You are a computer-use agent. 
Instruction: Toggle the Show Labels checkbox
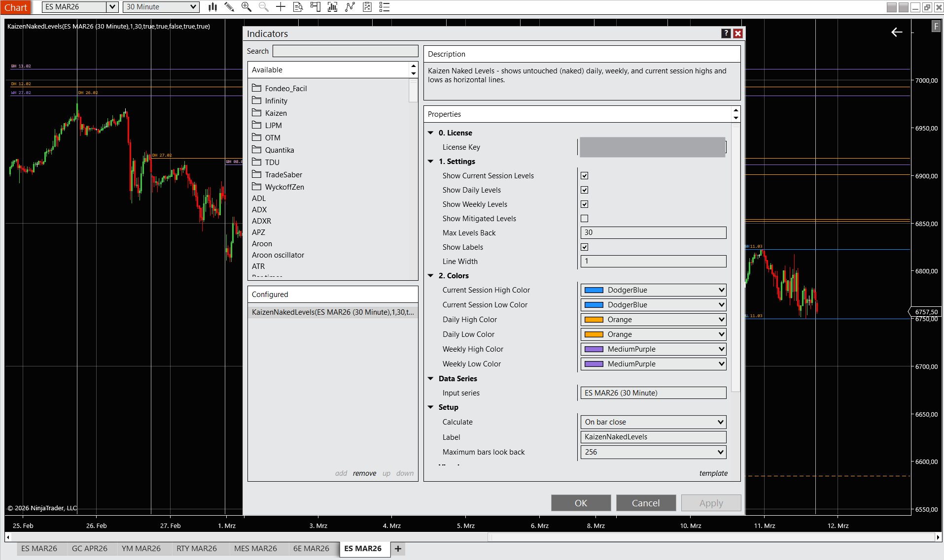(584, 247)
